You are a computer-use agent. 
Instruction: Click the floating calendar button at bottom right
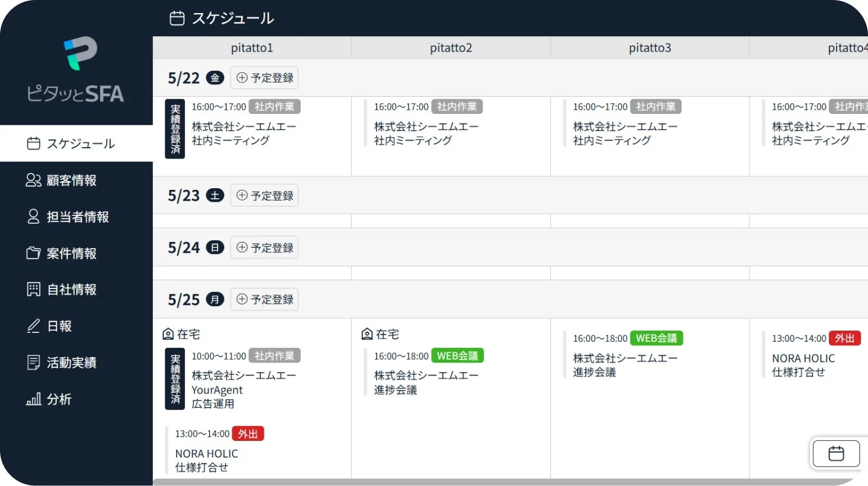(x=836, y=454)
